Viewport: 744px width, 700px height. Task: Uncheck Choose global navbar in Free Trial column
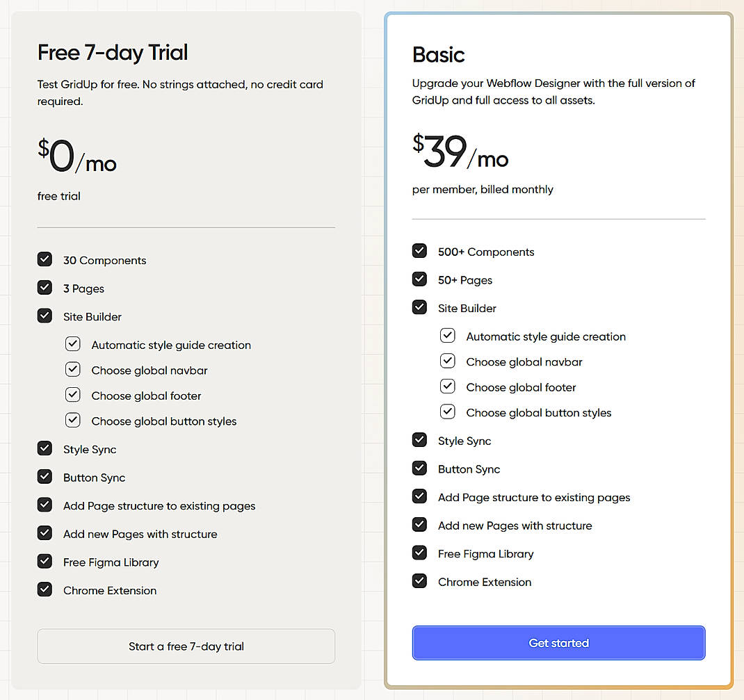pos(73,369)
